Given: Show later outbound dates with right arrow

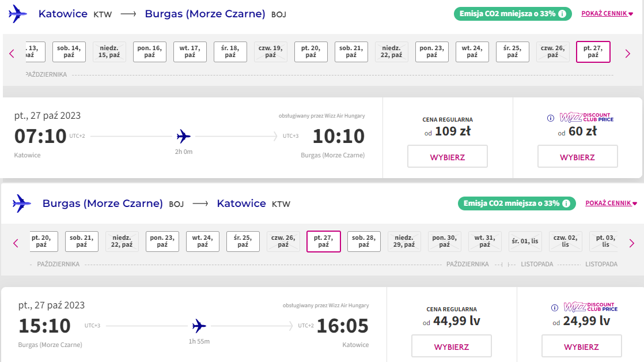Looking at the screenshot, I should (x=627, y=54).
